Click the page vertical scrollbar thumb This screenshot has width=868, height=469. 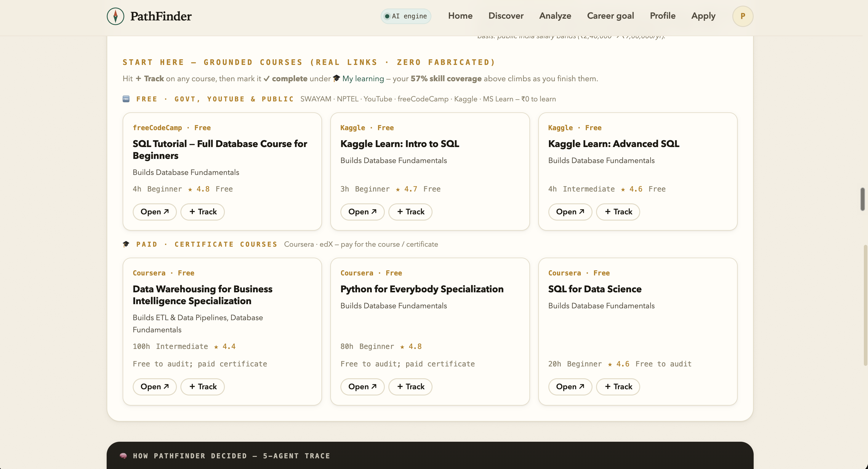862,199
